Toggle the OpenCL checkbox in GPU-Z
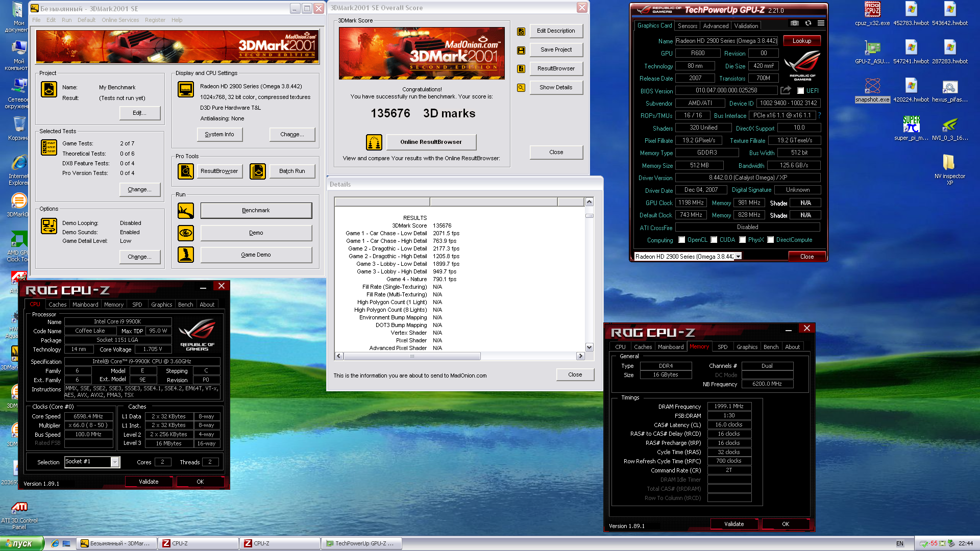Image resolution: width=980 pixels, height=551 pixels. (x=681, y=240)
